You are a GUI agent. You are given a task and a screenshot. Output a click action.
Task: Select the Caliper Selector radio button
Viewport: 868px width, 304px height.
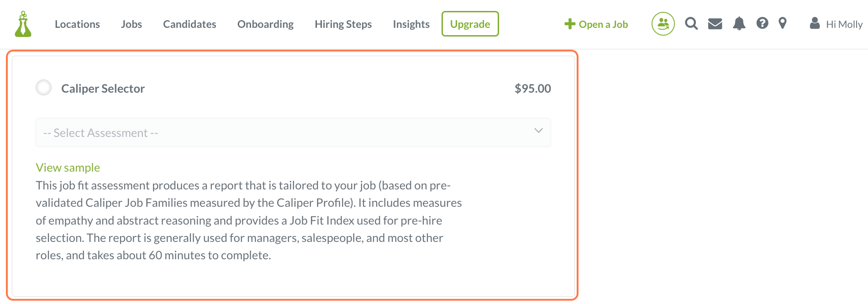(x=44, y=88)
